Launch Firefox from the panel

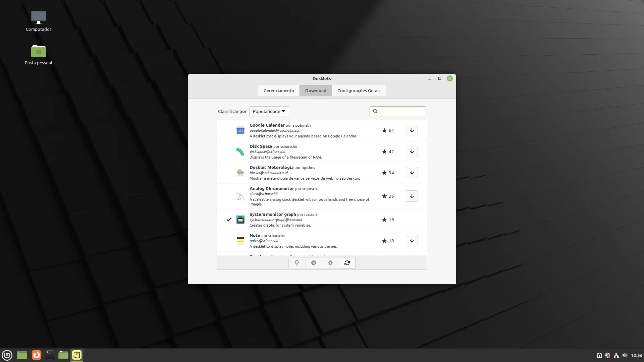point(36,355)
